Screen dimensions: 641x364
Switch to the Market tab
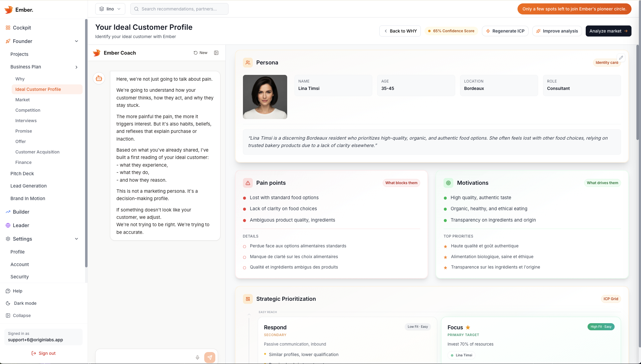point(22,100)
